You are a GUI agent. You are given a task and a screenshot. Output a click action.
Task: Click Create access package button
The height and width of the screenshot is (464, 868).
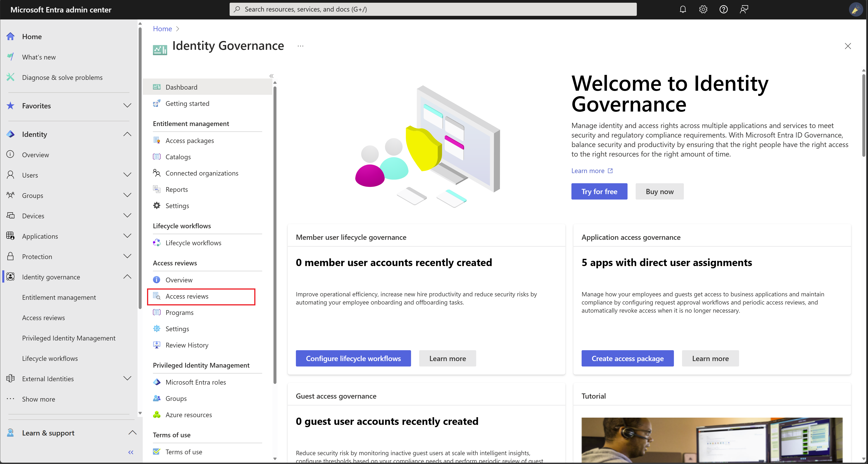[x=628, y=358]
